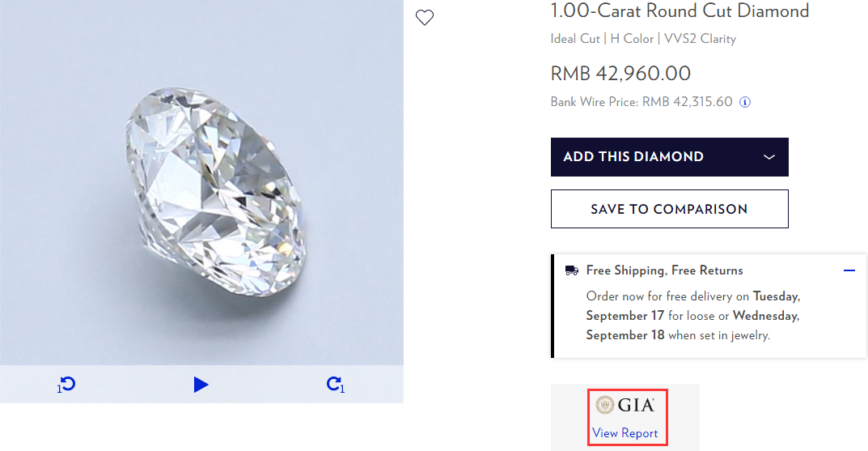Click the Ideal Cut, H Color, VVS2 specs line
Screen dimensions: 868x451
(x=643, y=39)
